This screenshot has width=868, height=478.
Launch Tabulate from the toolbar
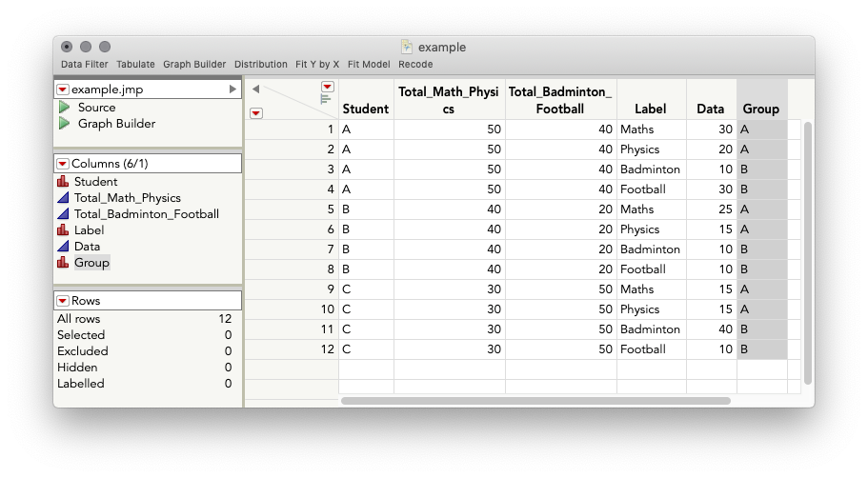point(135,65)
